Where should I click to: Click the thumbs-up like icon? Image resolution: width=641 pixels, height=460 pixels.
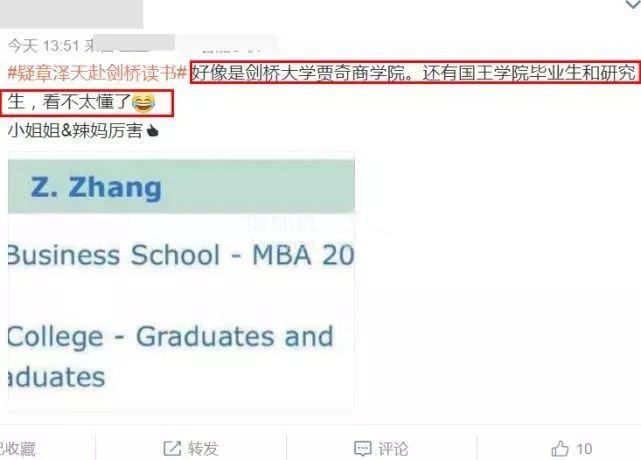[x=560, y=449]
